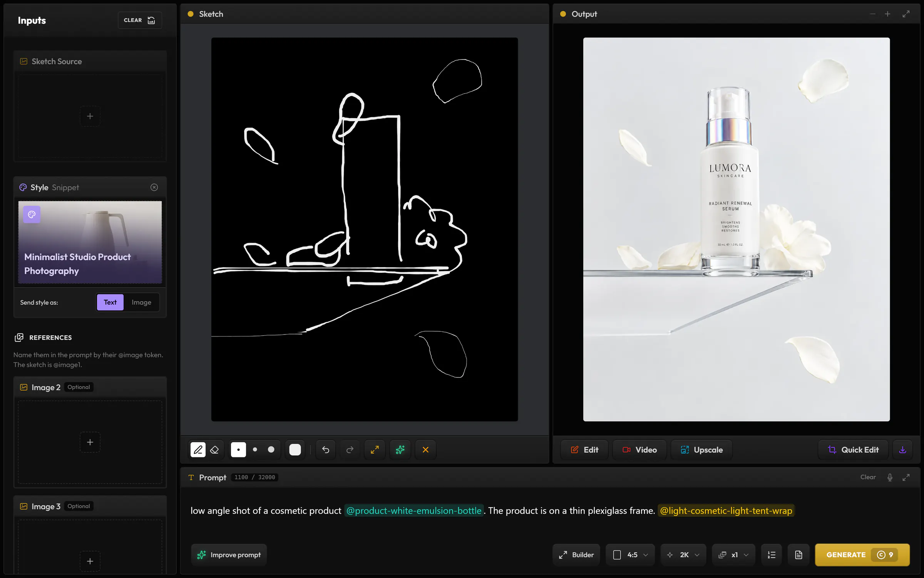Viewport: 924px width, 578px height.
Task: Download the output image
Action: [x=902, y=450]
